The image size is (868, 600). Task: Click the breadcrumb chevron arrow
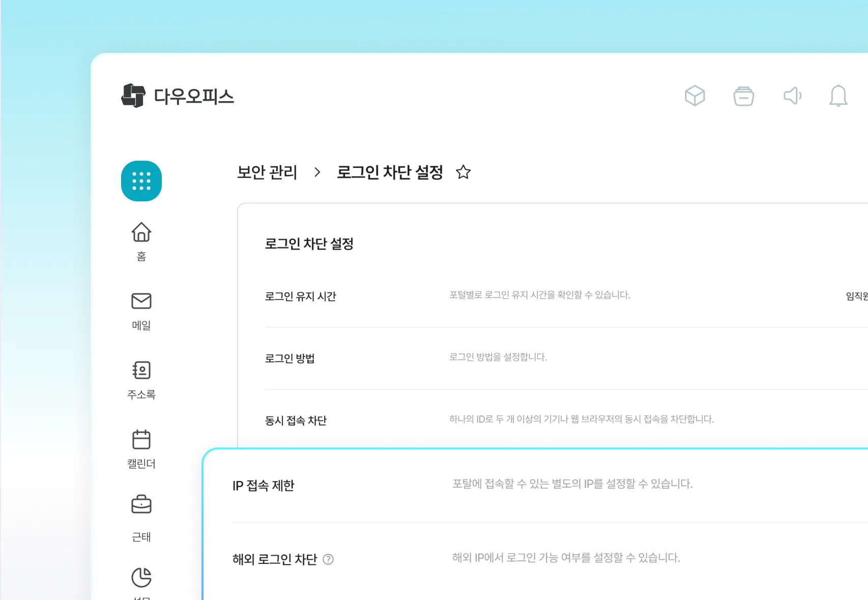(317, 172)
